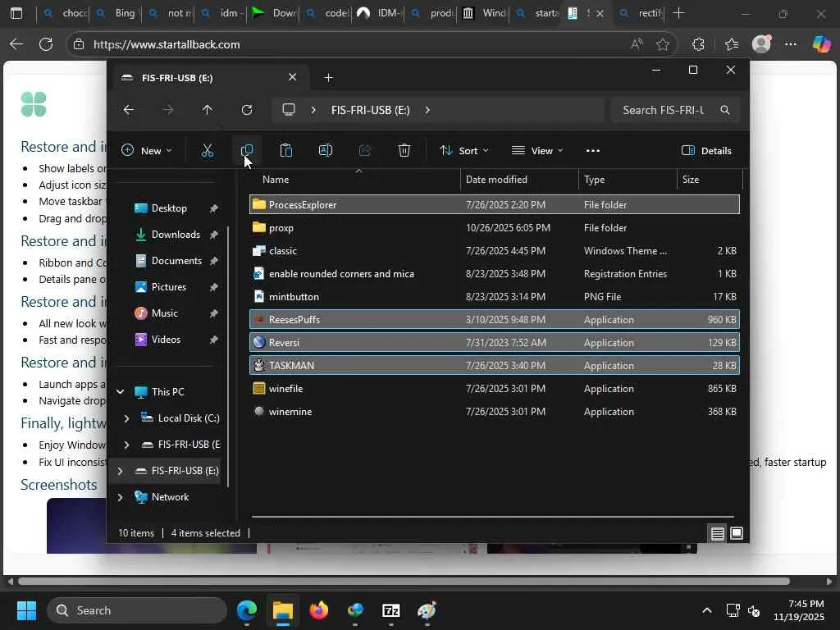Viewport: 840px width, 630px height.
Task: Click the Cut scissors icon
Action: [x=207, y=150]
